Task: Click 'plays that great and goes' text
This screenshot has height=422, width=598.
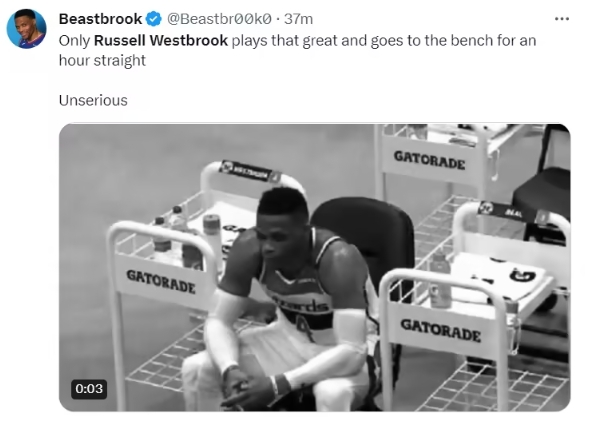Action: pyautogui.click(x=317, y=40)
